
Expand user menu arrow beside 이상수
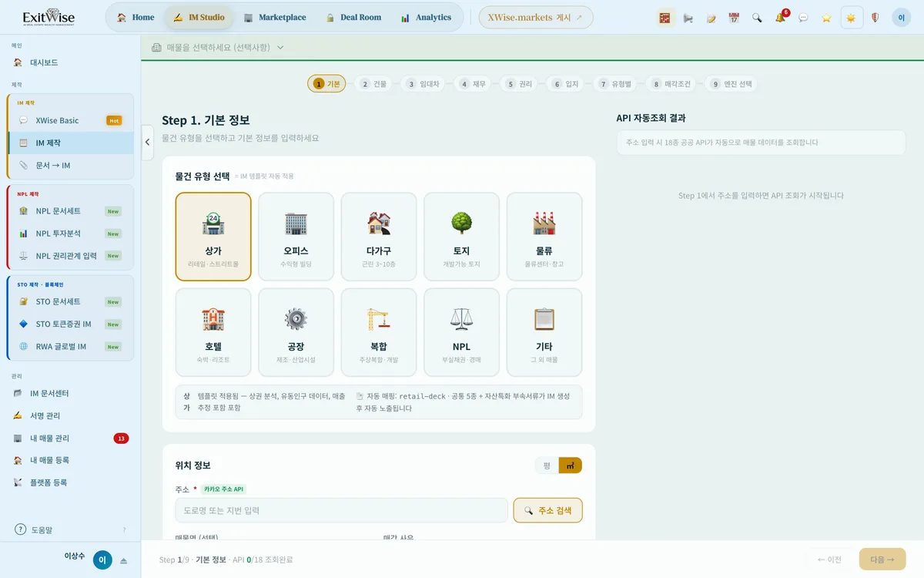point(123,560)
